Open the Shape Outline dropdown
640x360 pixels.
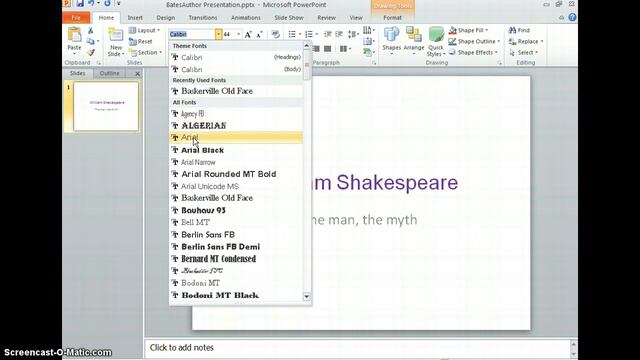click(474, 41)
